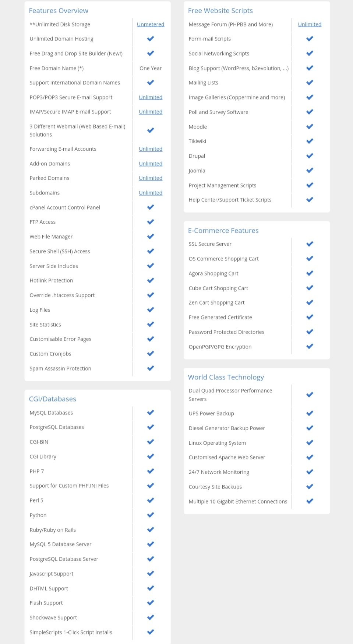The image size is (353, 644).
Task: Click the checkmark next to MySQL Databases
Action: [x=151, y=413]
